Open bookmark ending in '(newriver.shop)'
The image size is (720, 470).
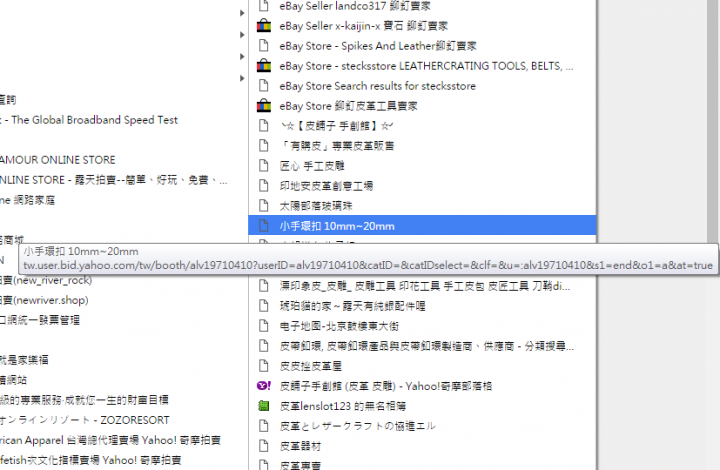[44, 300]
